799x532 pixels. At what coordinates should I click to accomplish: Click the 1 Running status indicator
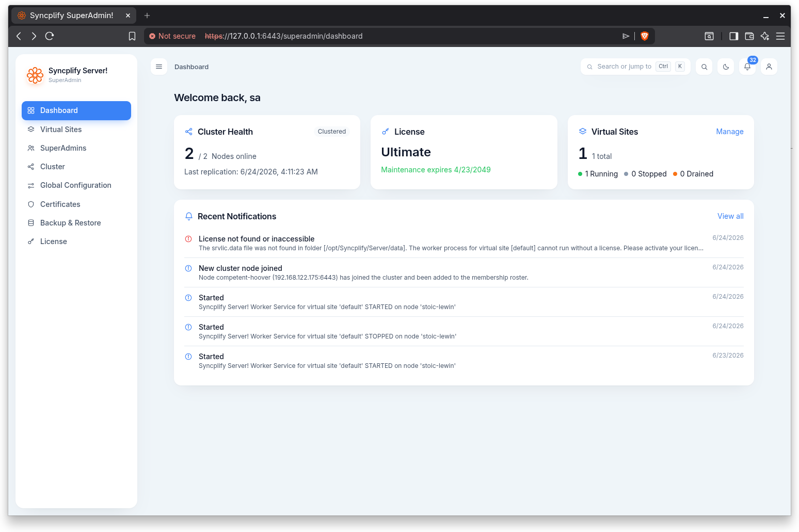tap(598, 174)
